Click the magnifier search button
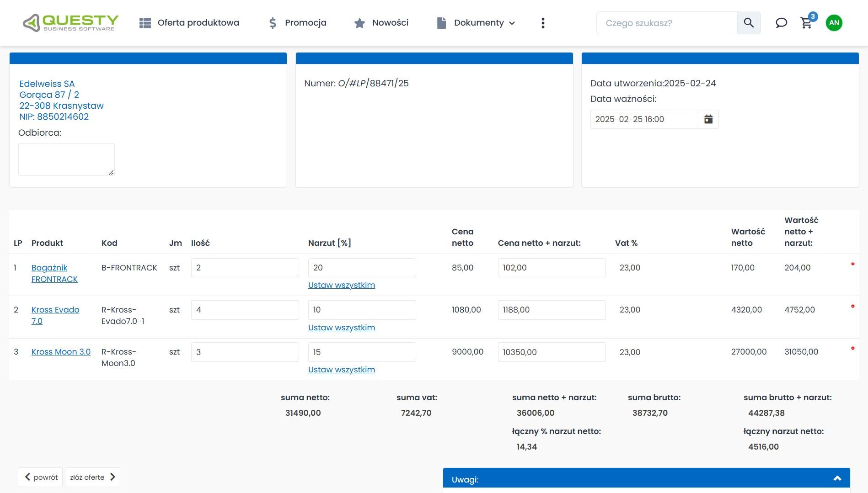868x493 pixels. tap(749, 23)
